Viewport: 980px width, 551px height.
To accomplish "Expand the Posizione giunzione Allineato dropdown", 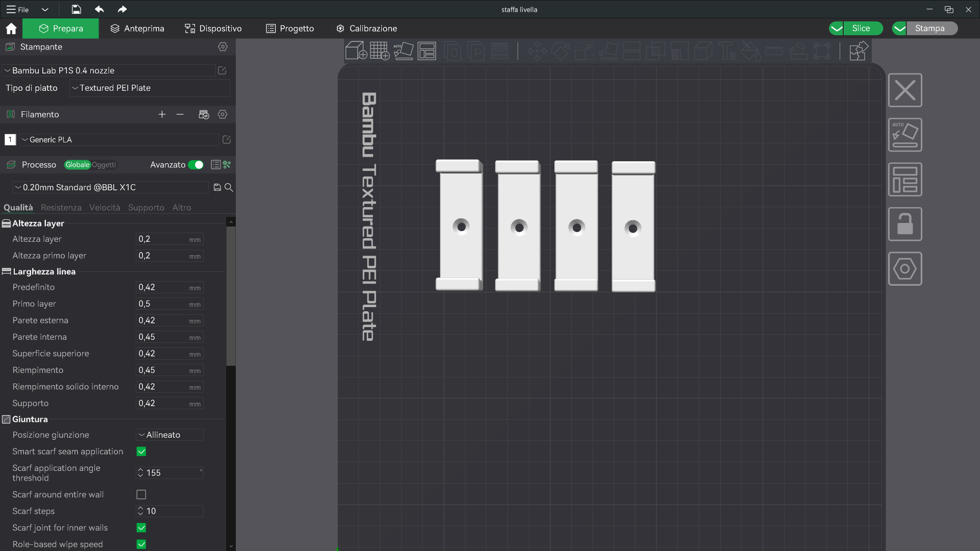I will (x=170, y=435).
